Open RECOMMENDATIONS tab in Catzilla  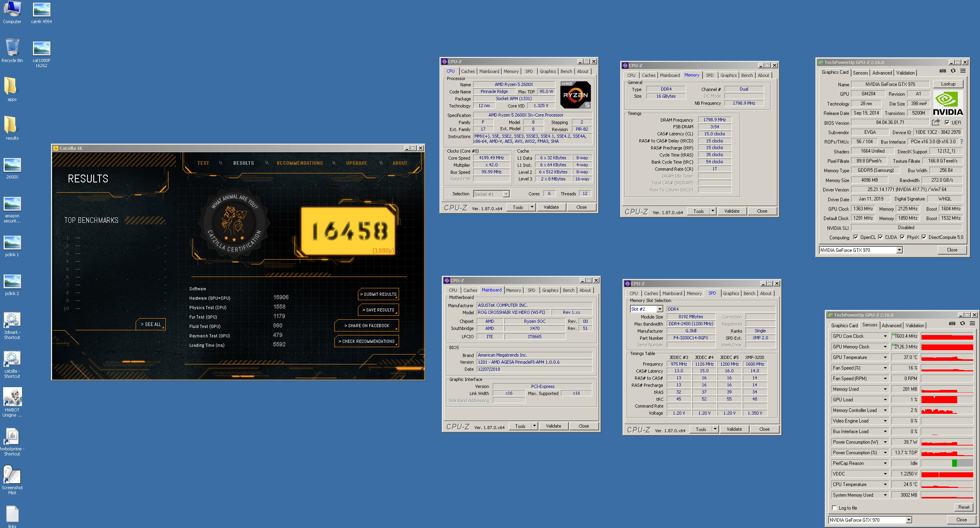click(x=299, y=163)
